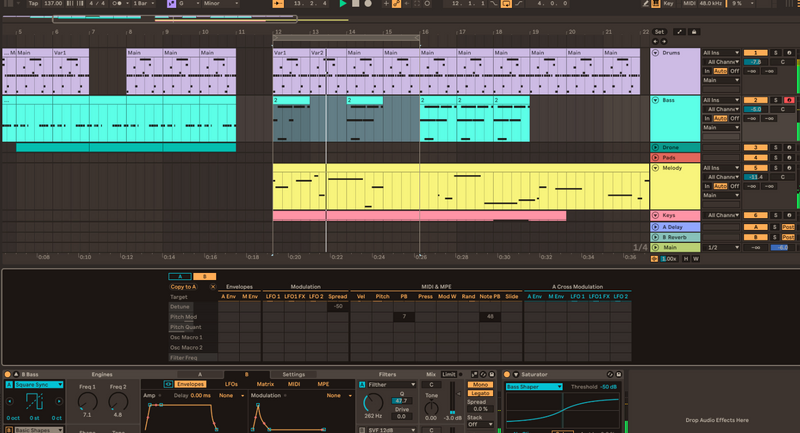The height and width of the screenshot is (433, 800).
Task: Click the Tap tempo button
Action: [x=33, y=4]
